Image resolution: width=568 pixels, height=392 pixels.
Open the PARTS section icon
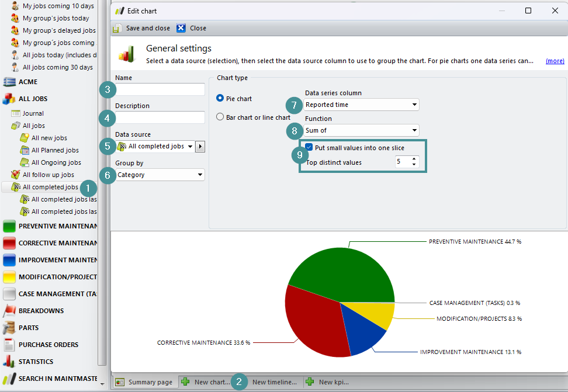[x=9, y=328]
